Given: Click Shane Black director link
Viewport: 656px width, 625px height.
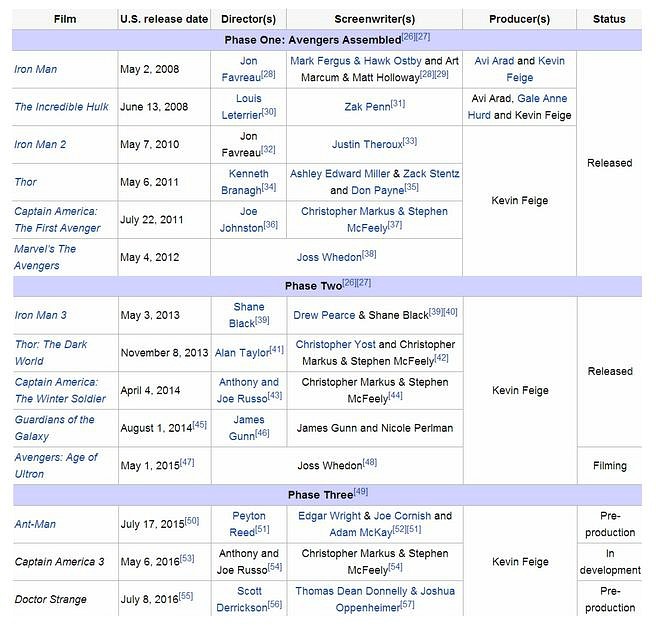Looking at the screenshot, I should 245,315.
